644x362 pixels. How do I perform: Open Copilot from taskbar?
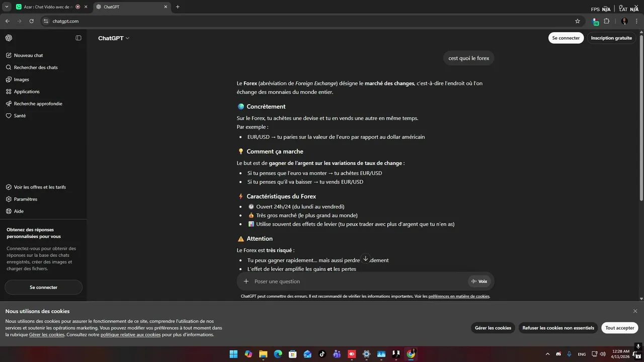249,354
